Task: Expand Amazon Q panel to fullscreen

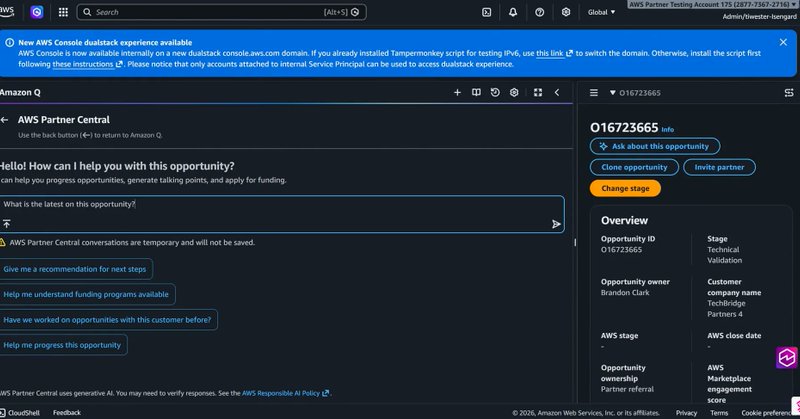Action: coord(538,92)
